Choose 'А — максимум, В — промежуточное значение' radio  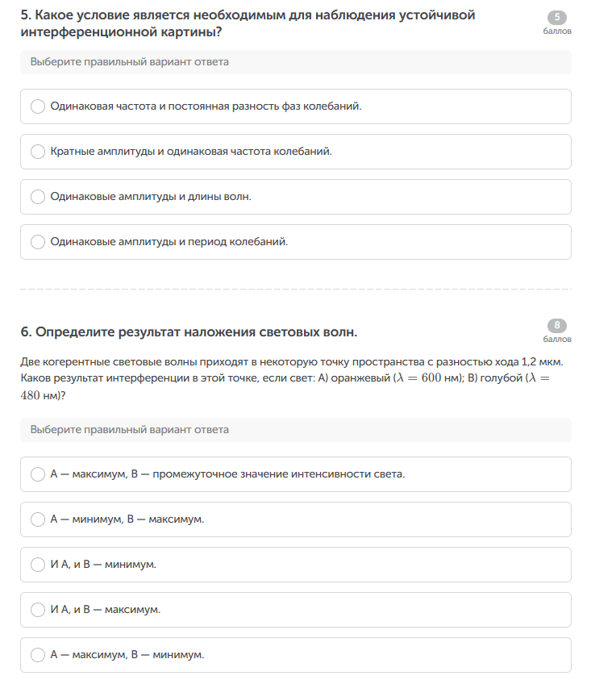tap(38, 474)
